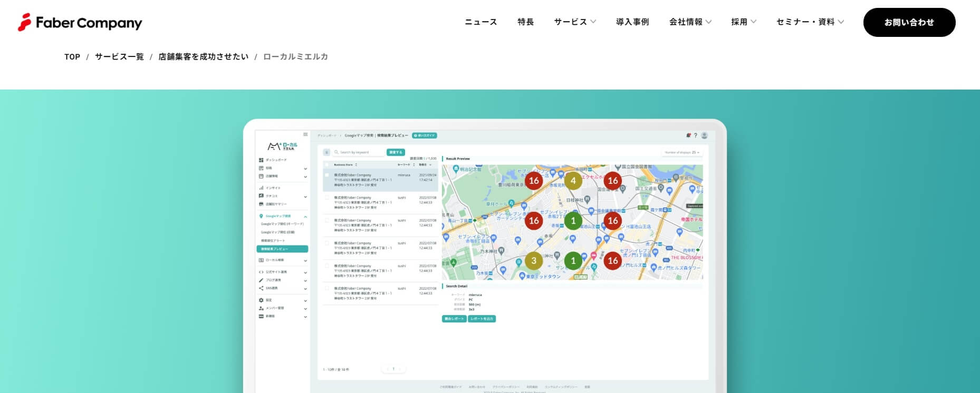
Task: Click the mieruca keyword cell
Action: pyautogui.click(x=404, y=175)
